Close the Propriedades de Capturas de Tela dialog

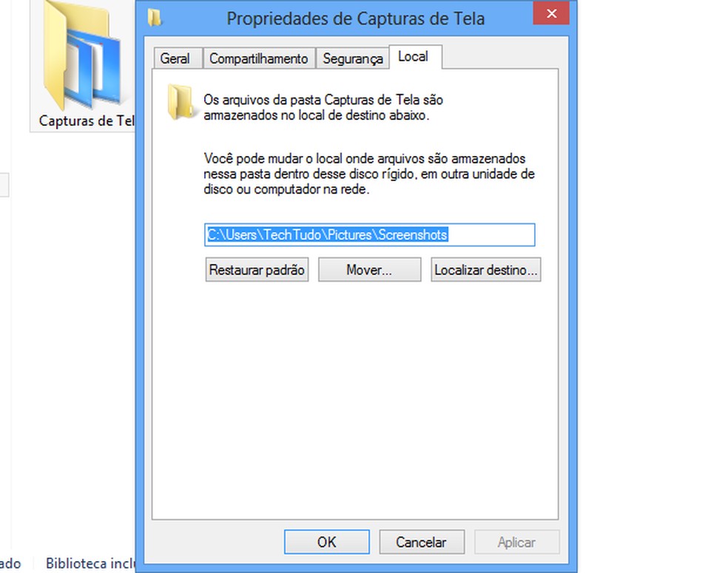coord(551,13)
